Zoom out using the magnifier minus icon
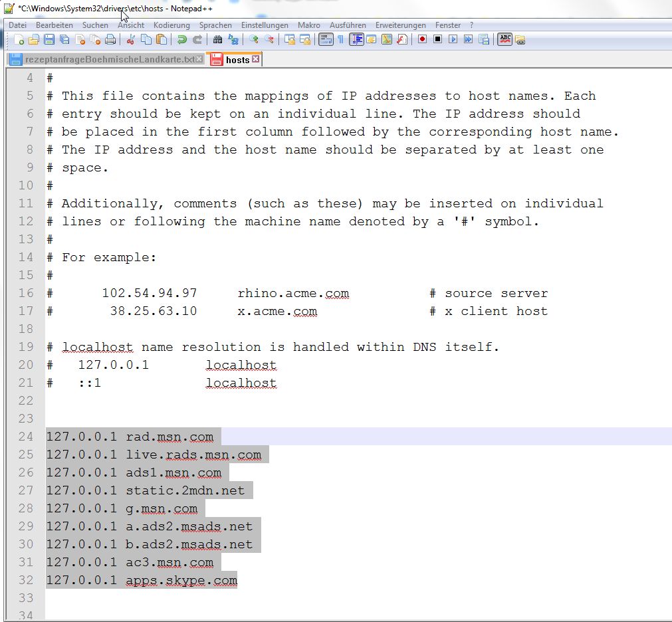Viewport: 672px width, 622px height. click(269, 40)
